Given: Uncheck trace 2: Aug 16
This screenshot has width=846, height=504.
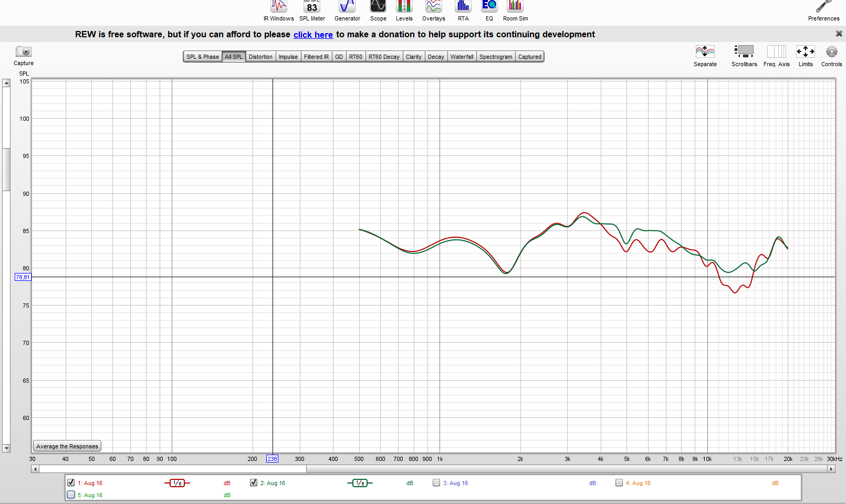Looking at the screenshot, I should (x=254, y=482).
